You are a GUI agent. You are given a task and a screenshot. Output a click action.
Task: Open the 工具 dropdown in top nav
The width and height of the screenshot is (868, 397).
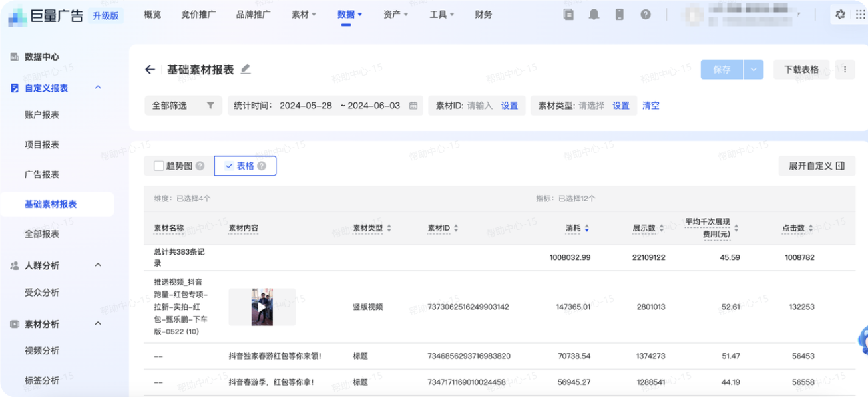click(x=441, y=15)
